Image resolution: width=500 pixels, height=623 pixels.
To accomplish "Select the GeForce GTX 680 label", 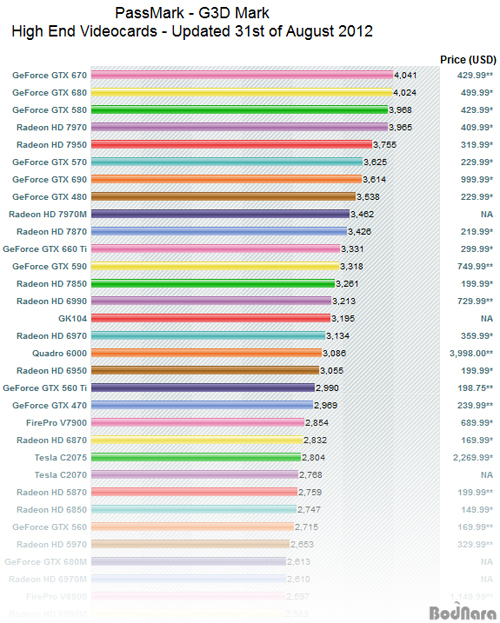I will tap(49, 93).
